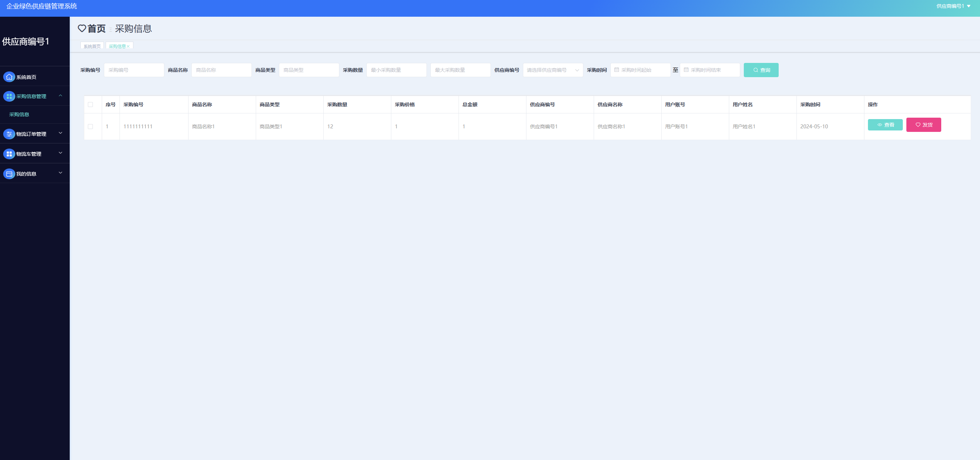The width and height of the screenshot is (980, 460).
Task: Check the row 1111111111 checkbox
Action: pyautogui.click(x=90, y=127)
